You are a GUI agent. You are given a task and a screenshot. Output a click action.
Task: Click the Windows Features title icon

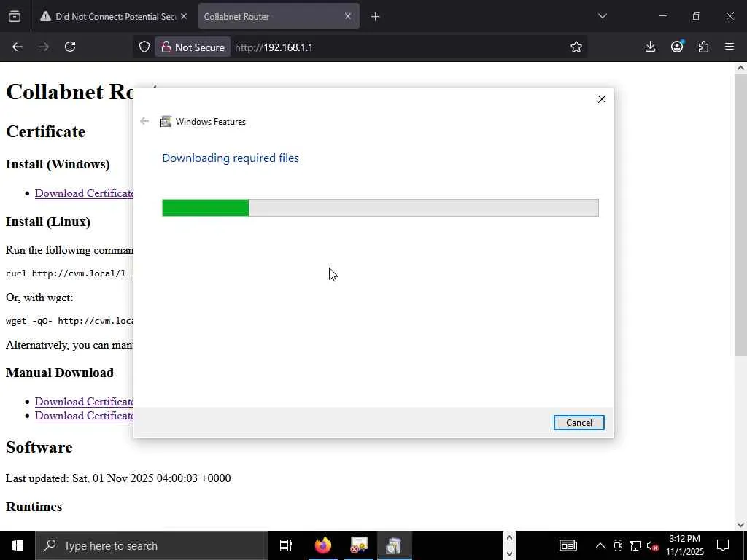click(166, 122)
